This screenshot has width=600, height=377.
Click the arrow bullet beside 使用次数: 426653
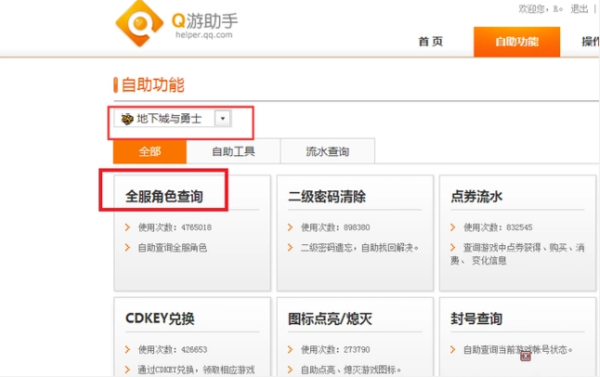click(127, 349)
